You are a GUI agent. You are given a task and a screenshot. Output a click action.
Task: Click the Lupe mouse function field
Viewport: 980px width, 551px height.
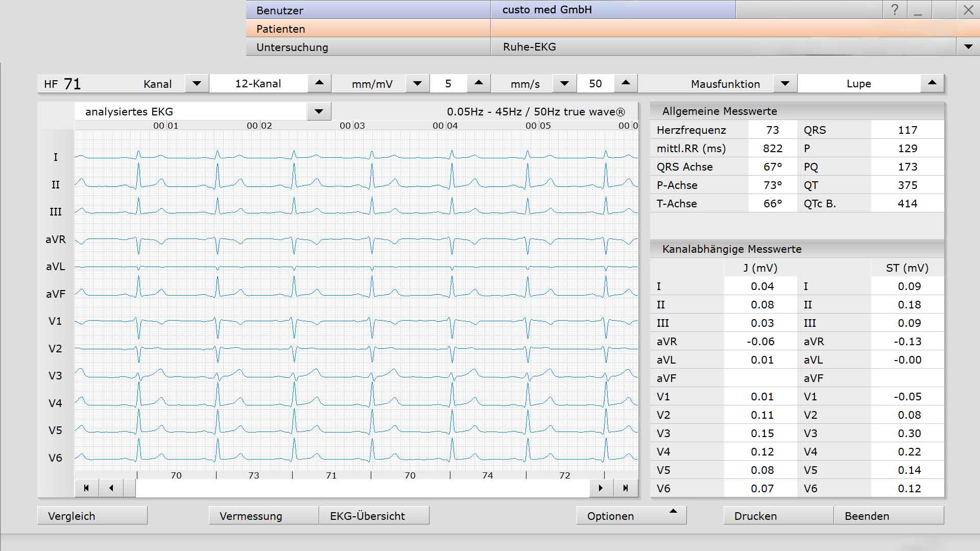click(859, 83)
